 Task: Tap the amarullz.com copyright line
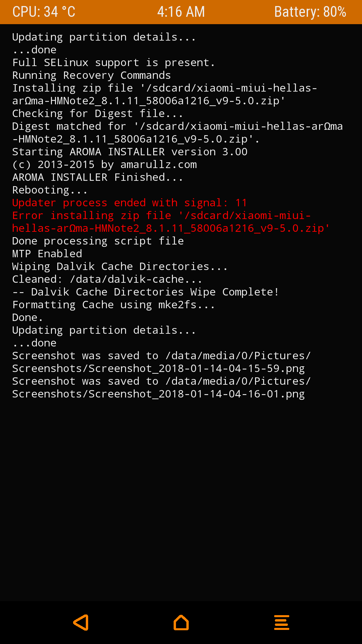(x=105, y=165)
